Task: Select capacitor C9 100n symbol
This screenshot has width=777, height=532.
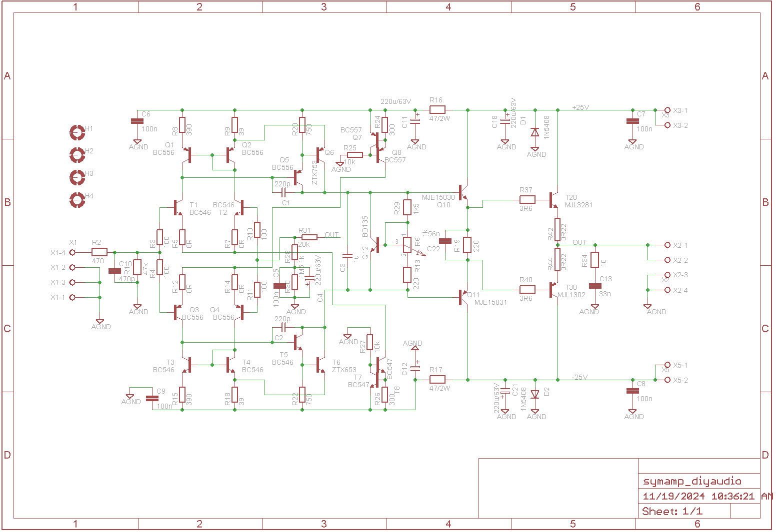Action: (152, 398)
